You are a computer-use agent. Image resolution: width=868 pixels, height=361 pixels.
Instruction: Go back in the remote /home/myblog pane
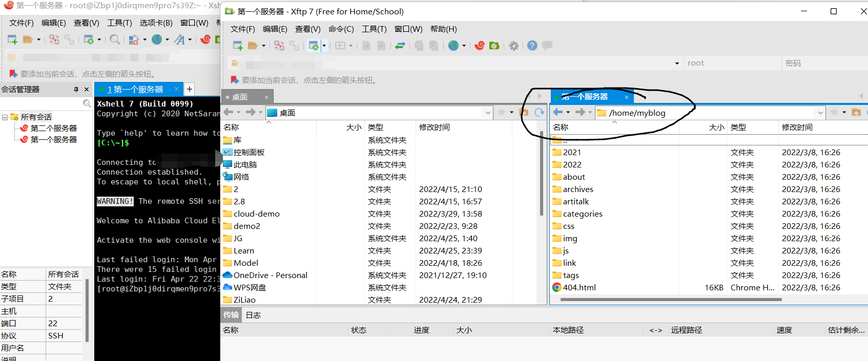[x=558, y=112]
